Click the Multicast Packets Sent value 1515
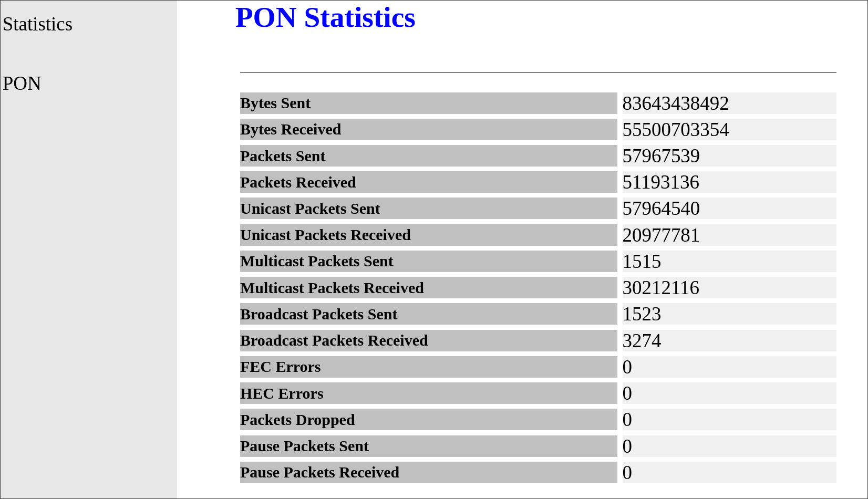This screenshot has height=499, width=868. [x=642, y=262]
